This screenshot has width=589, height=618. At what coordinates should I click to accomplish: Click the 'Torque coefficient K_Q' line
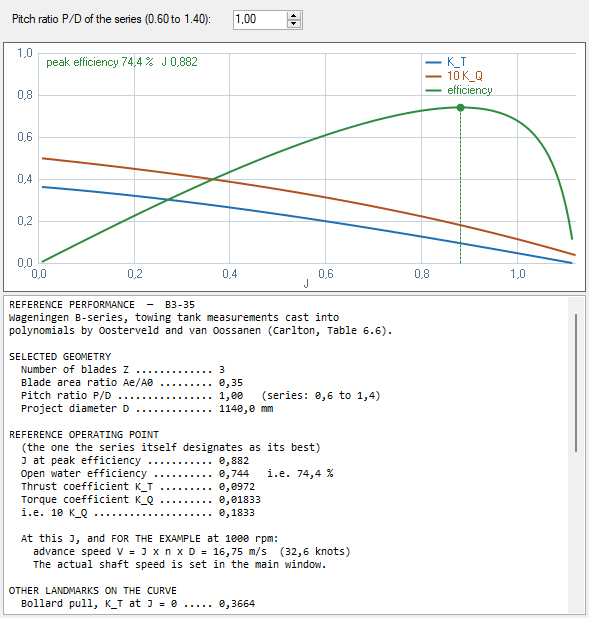[141, 500]
